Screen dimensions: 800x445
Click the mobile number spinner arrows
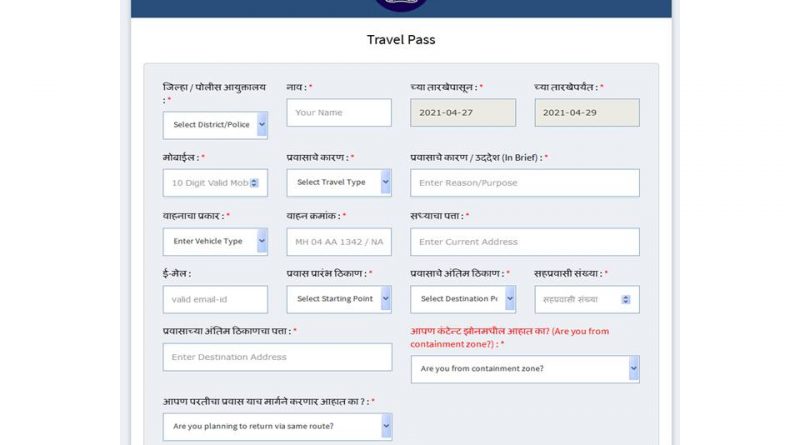(x=254, y=183)
